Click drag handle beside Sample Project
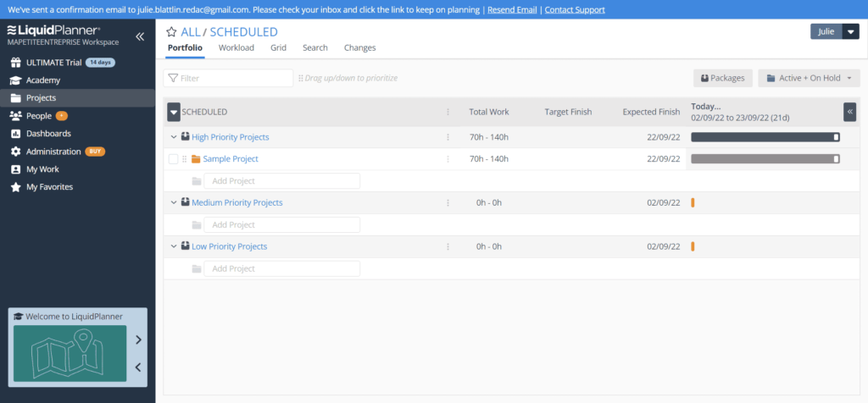 point(184,159)
